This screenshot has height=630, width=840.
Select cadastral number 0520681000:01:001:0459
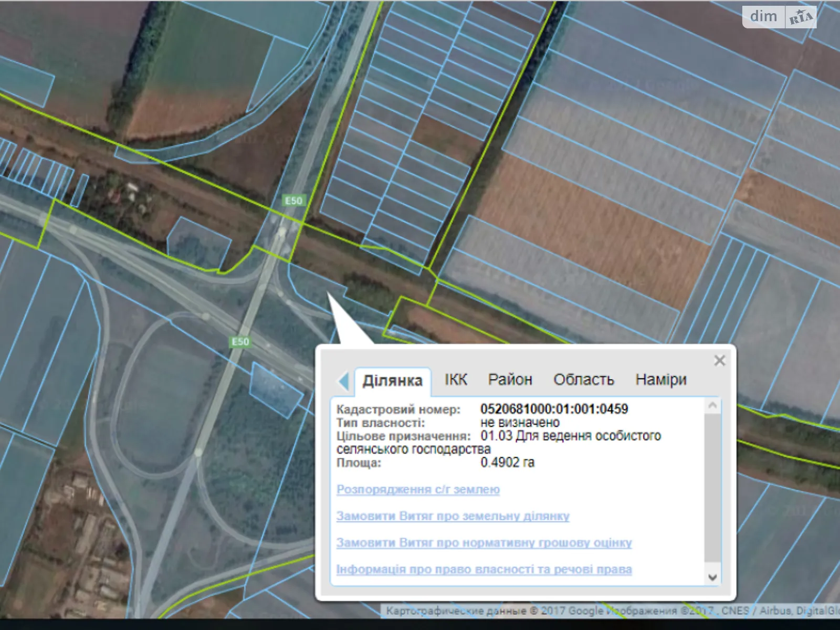click(554, 409)
